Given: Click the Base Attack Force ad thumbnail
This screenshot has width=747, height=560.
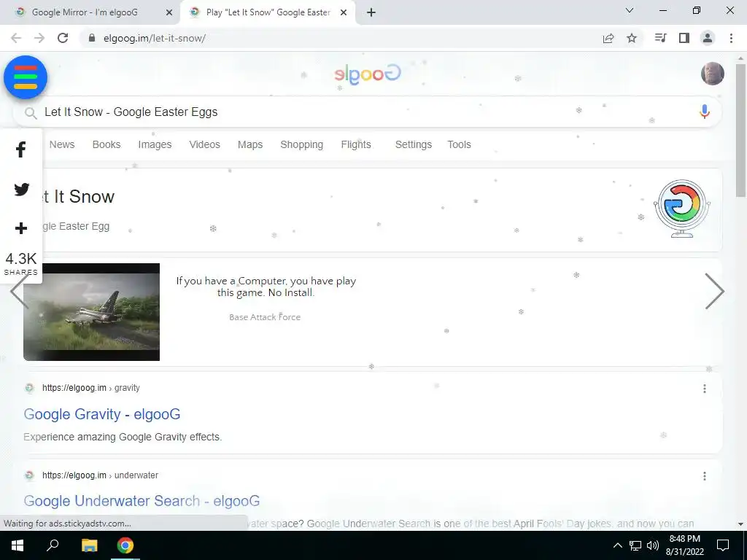Looking at the screenshot, I should [91, 312].
